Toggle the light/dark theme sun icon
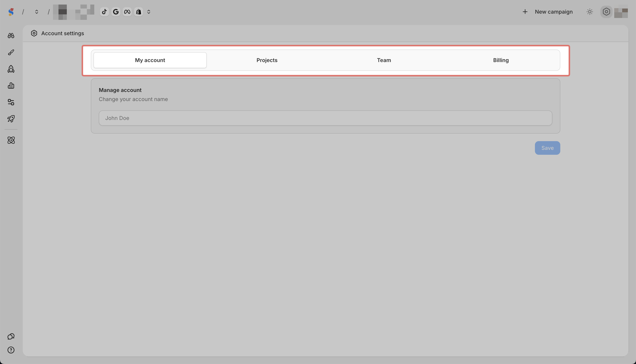The height and width of the screenshot is (364, 636). pos(590,12)
